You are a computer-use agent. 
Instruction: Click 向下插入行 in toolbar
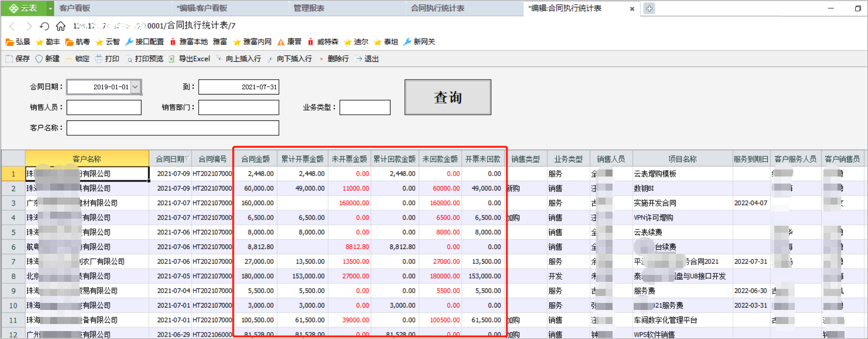click(289, 59)
